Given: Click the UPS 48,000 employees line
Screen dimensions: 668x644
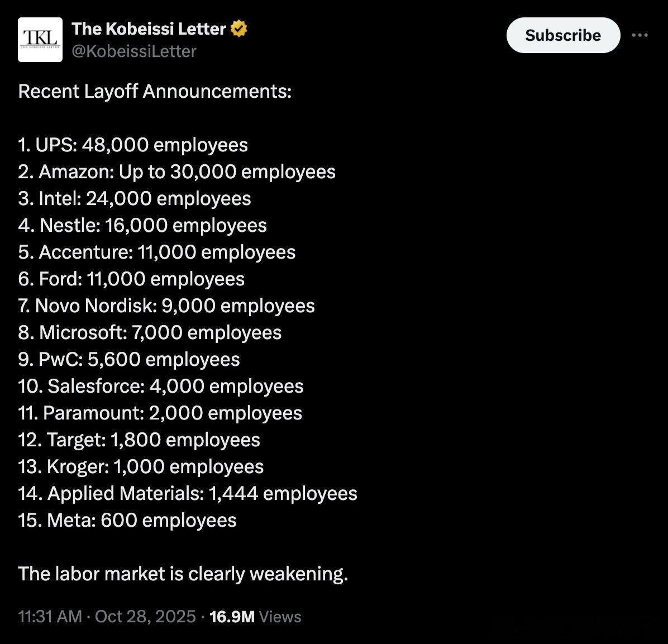Looking at the screenshot, I should tap(133, 145).
